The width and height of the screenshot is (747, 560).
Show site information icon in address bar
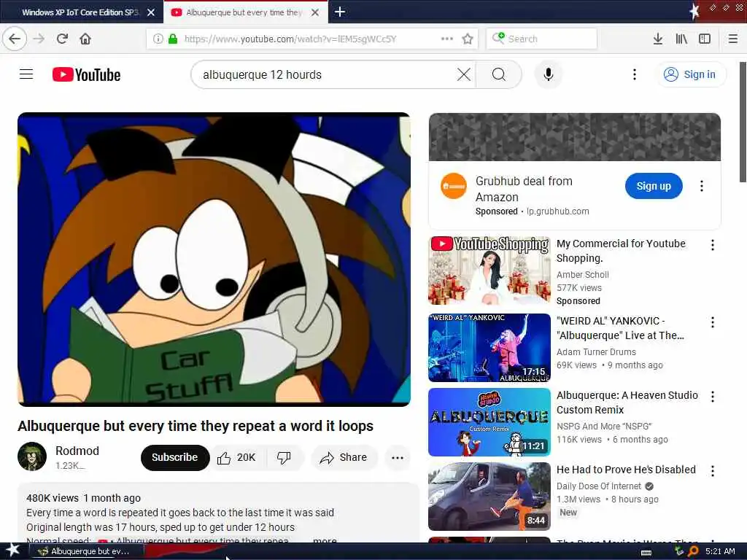click(158, 39)
